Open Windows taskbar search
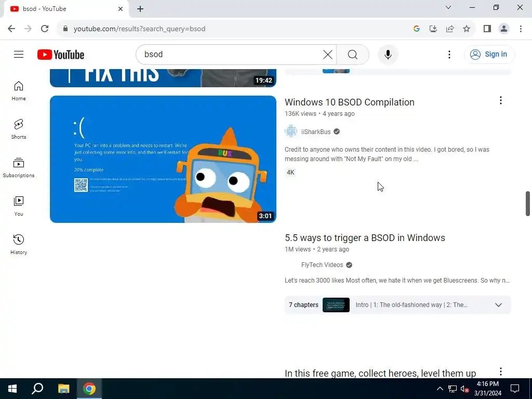Screen dimensions: 532x399 [37, 389]
